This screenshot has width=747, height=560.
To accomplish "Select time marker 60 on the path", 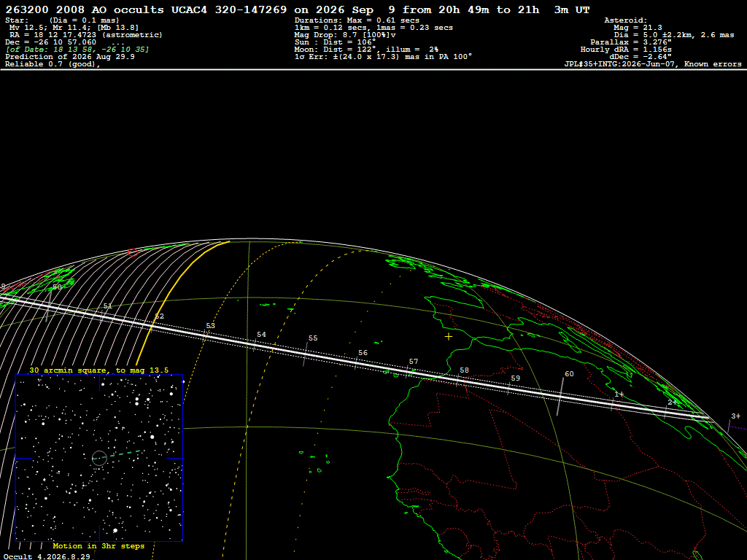I will point(569,374).
